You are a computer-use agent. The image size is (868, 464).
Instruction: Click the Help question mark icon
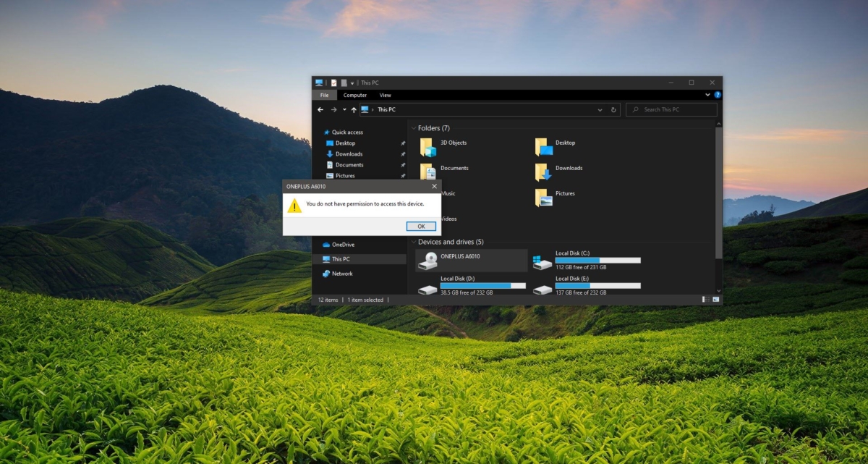coord(716,95)
